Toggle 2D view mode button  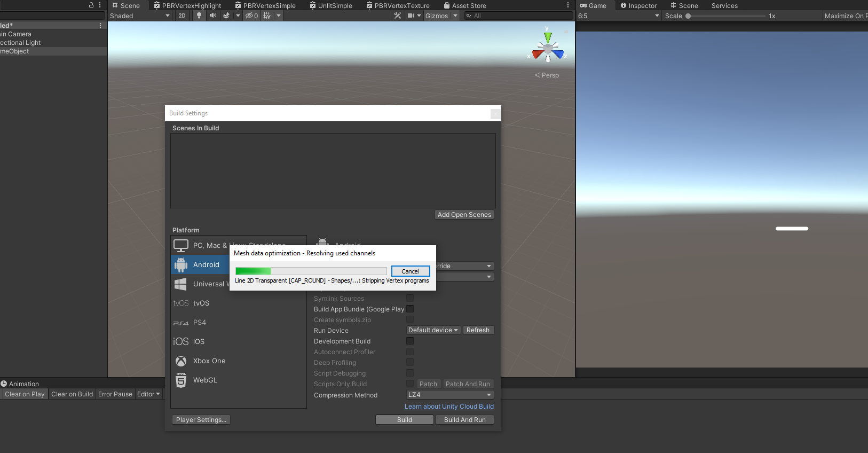[182, 15]
